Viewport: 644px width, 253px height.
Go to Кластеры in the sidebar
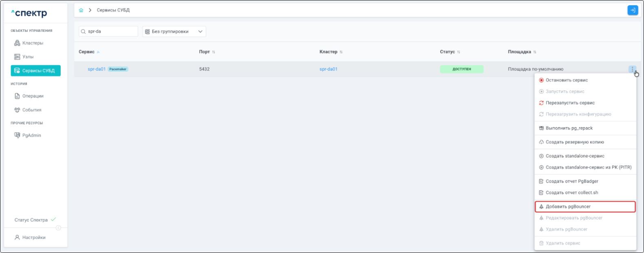coord(33,43)
